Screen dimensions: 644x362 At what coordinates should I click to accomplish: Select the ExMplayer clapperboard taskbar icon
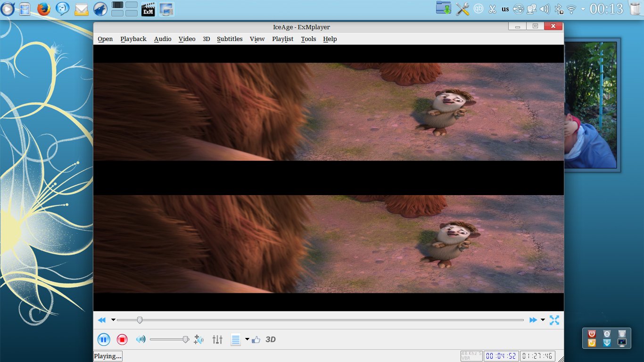149,8
